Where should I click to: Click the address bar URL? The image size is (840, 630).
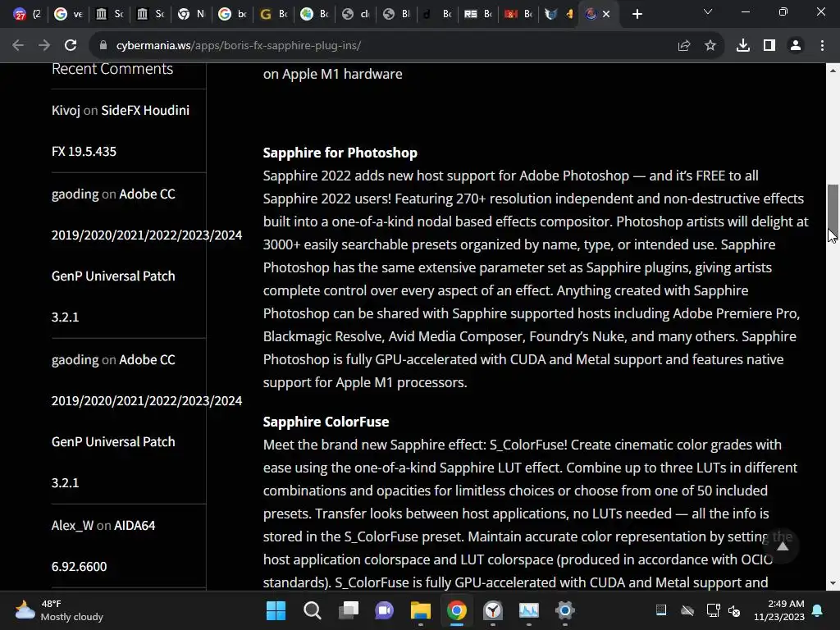[239, 46]
